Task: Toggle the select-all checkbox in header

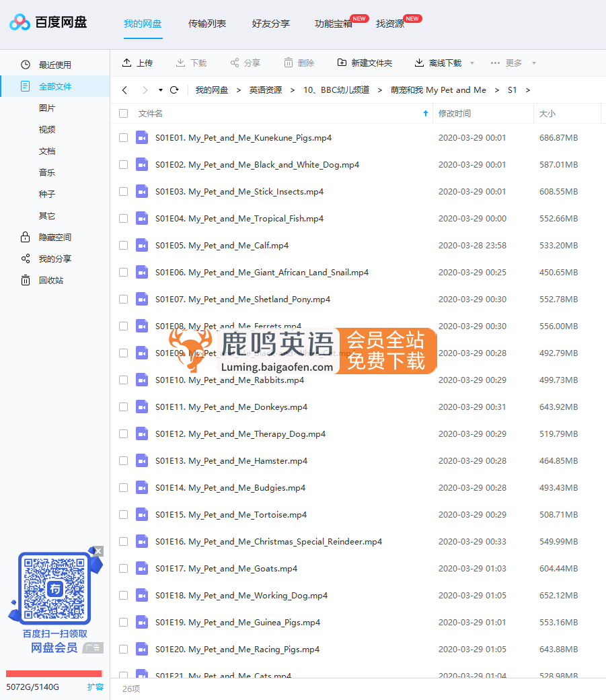Action: point(123,114)
